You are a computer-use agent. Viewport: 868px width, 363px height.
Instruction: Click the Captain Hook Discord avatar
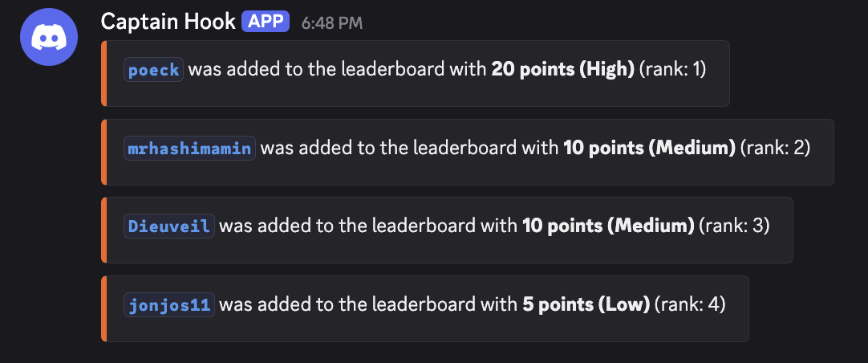(49, 37)
